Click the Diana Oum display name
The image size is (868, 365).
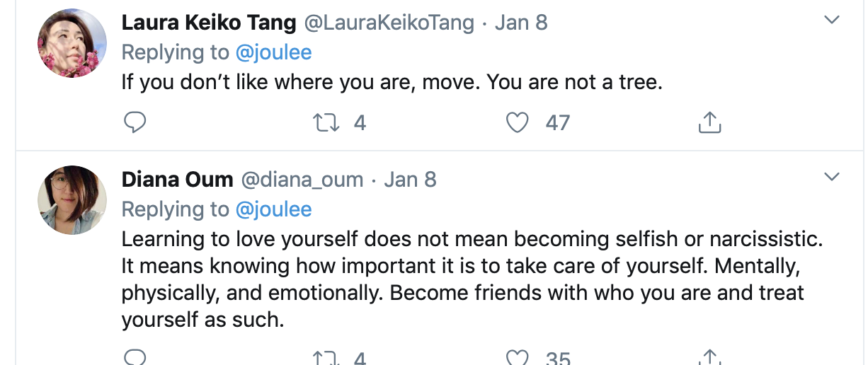(x=177, y=180)
